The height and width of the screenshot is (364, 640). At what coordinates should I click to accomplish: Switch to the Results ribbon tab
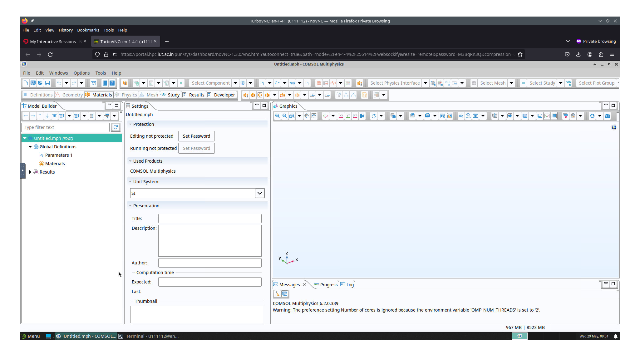tap(193, 95)
